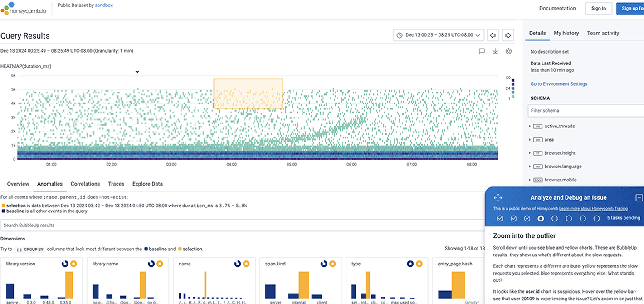
Task: Switch to the Correlations tab
Action: coord(85,184)
